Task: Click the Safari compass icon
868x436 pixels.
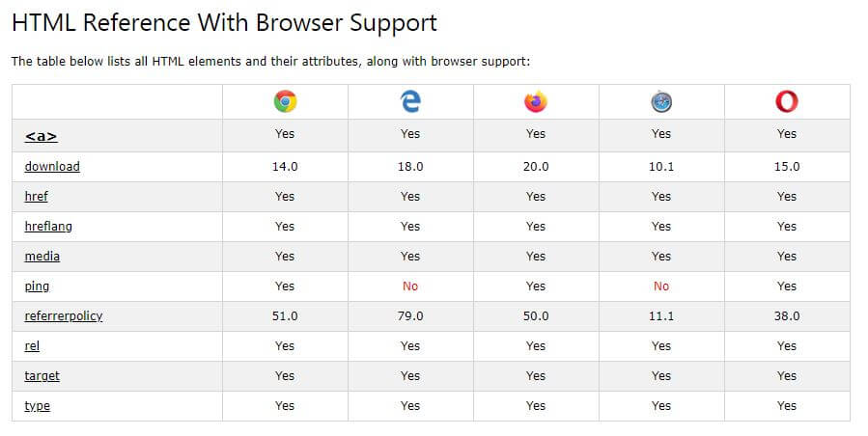Action: click(x=661, y=102)
